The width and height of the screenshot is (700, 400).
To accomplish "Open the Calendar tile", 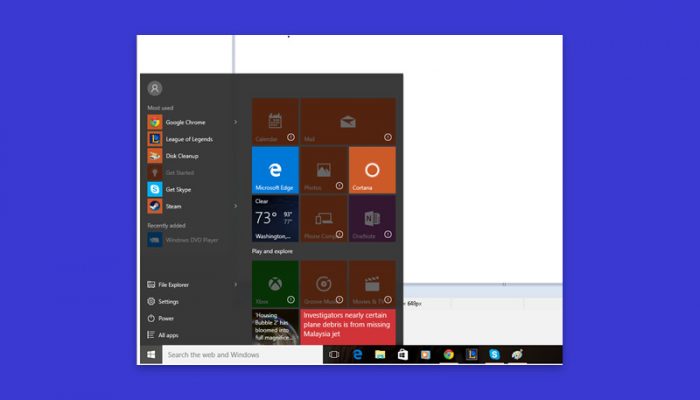I will (x=275, y=121).
